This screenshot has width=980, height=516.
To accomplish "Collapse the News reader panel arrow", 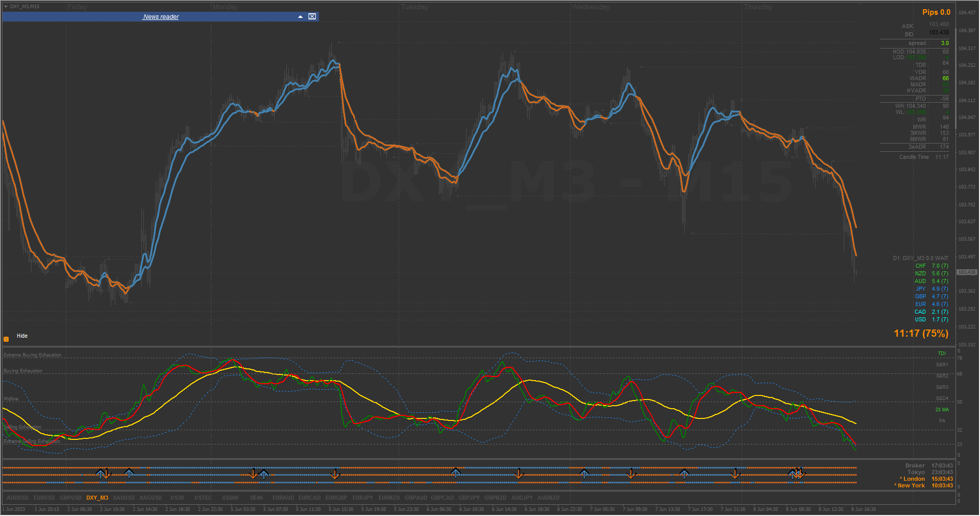I will pyautogui.click(x=300, y=17).
